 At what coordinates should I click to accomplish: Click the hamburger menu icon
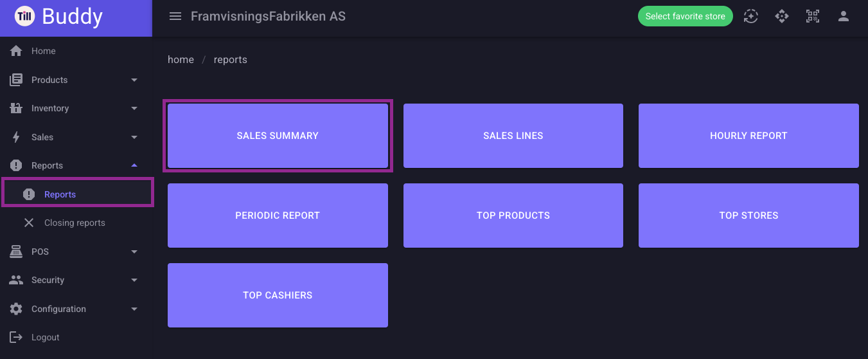point(175,17)
